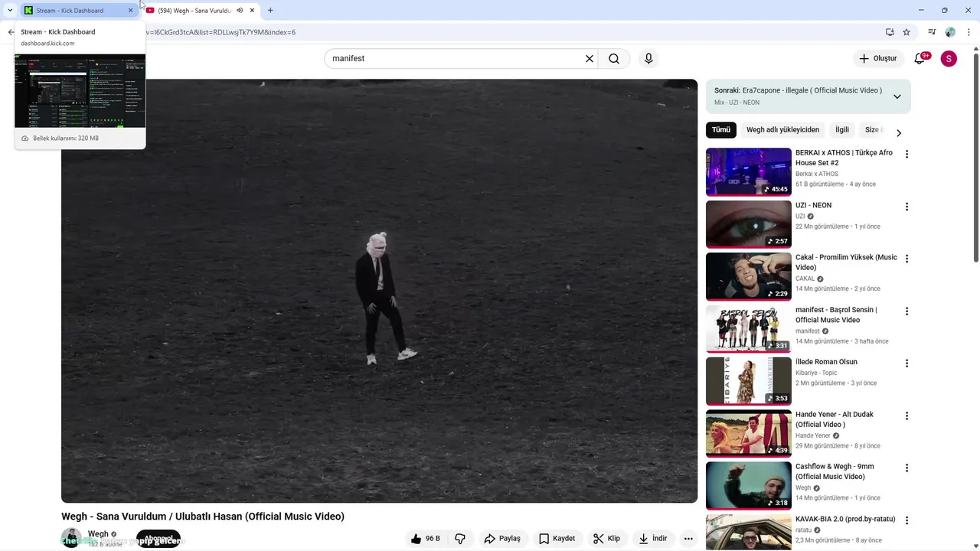Screen dimensions: 980x551
Task: Clear the search text with the X
Action: [x=590, y=58]
